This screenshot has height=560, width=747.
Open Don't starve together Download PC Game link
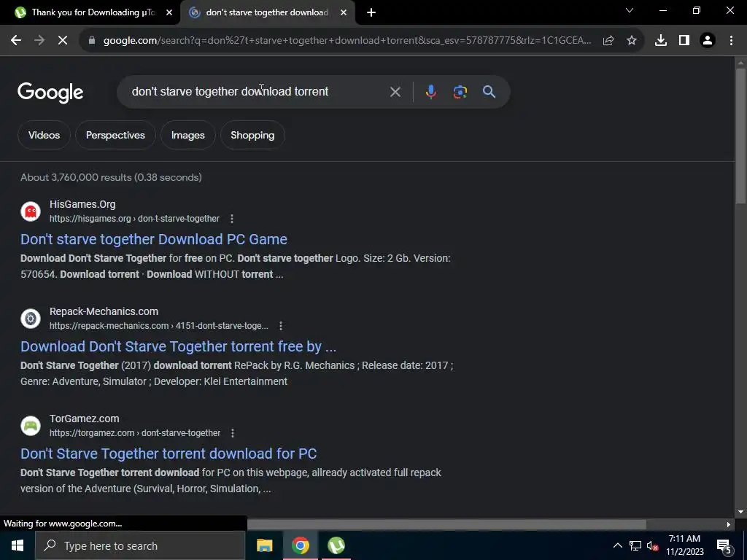click(154, 239)
